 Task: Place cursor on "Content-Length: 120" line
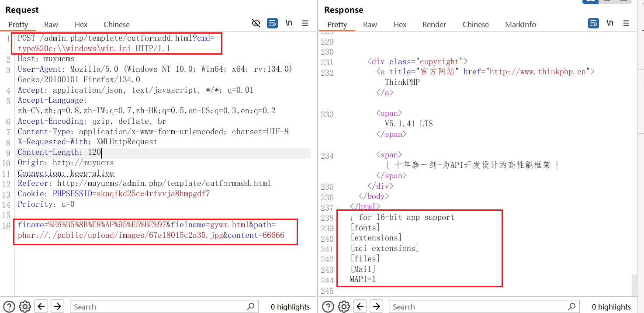pyautogui.click(x=59, y=153)
